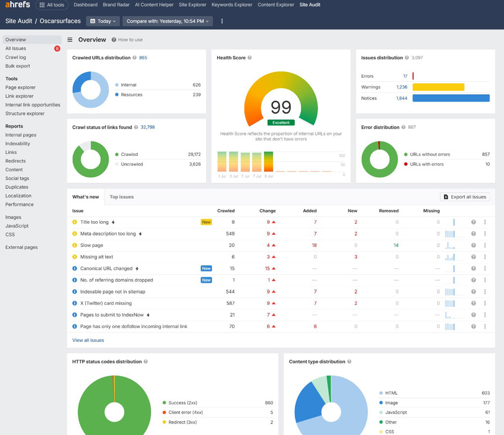Collapse sidebar with hamburger icon beside Overview
Image resolution: width=504 pixels, height=435 pixels.
tap(70, 40)
